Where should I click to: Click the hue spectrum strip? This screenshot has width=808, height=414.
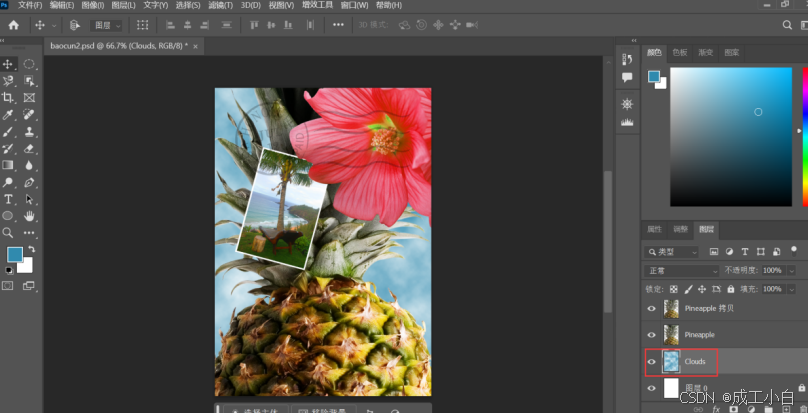[x=805, y=137]
